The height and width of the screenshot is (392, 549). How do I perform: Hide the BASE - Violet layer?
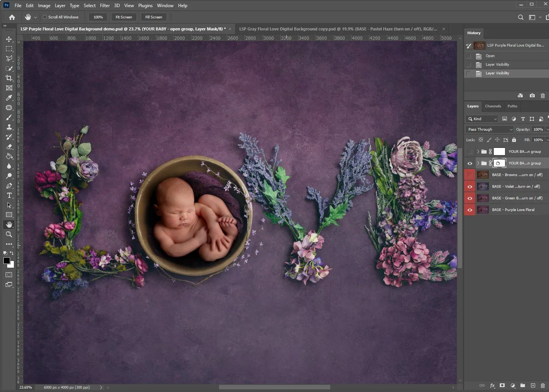470,187
